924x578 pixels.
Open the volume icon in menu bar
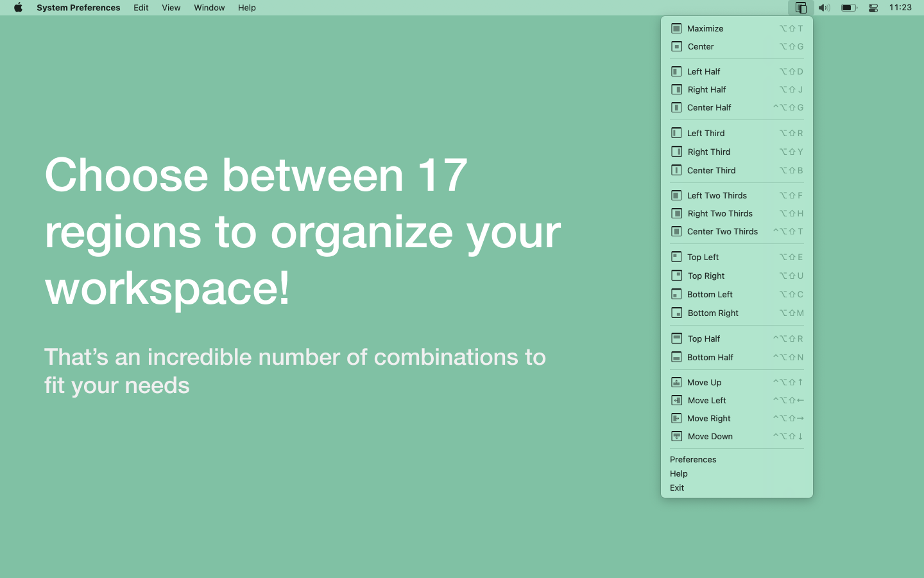click(x=825, y=8)
